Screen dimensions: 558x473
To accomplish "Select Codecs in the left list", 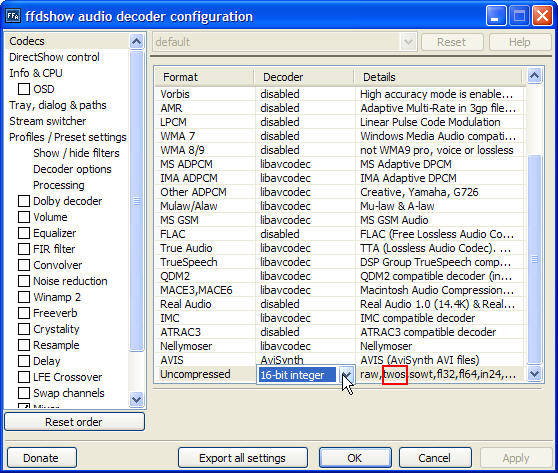I will [27, 41].
